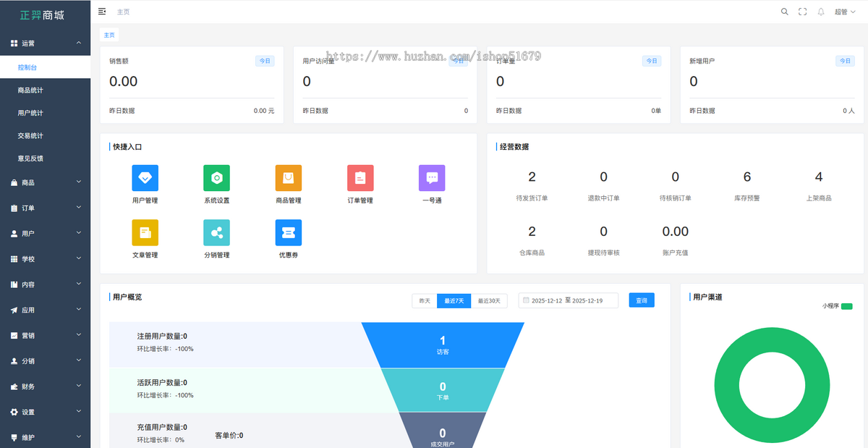The image size is (868, 448).
Task: Open 商品管理 quick entry icon
Action: [288, 178]
